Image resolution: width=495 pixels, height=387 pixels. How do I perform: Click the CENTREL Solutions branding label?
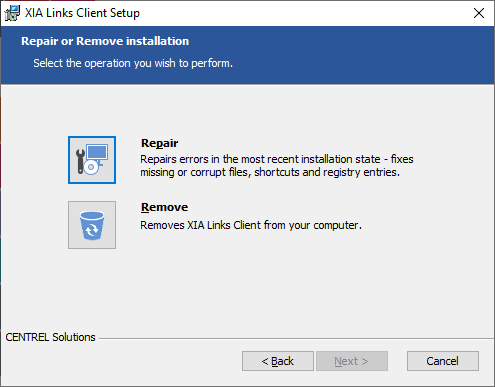pyautogui.click(x=50, y=337)
